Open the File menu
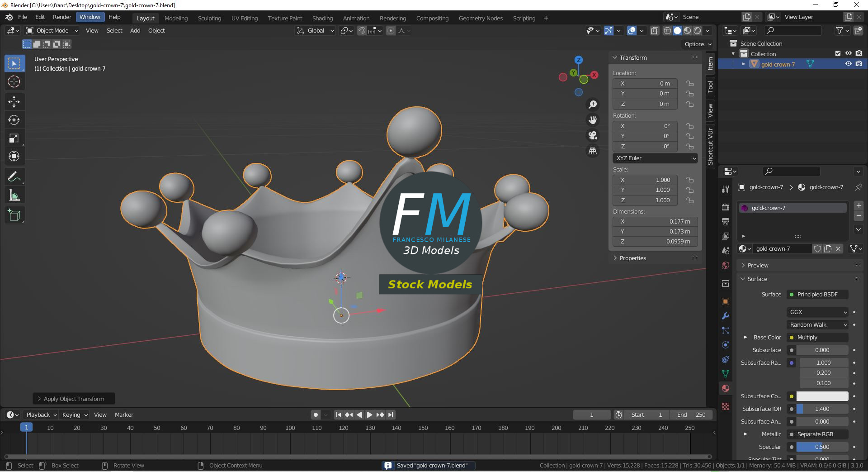868x472 pixels. point(23,17)
